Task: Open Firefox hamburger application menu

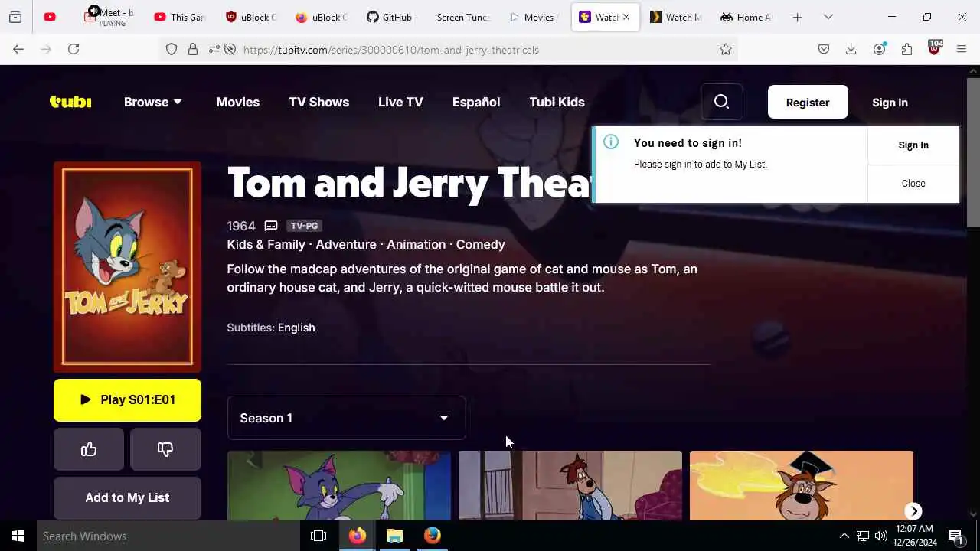Action: click(962, 49)
